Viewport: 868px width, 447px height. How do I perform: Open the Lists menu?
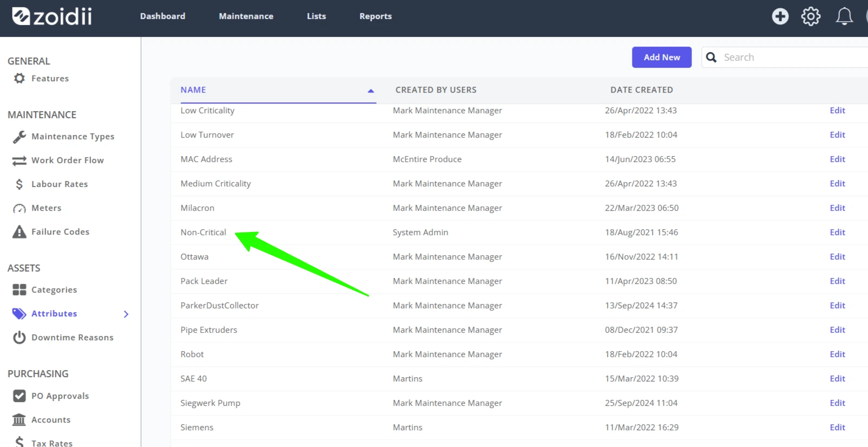316,16
